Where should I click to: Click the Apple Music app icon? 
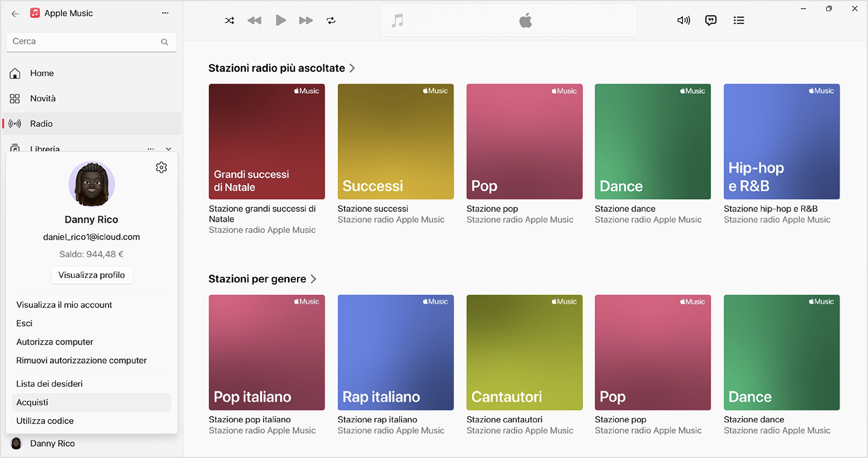(x=35, y=13)
